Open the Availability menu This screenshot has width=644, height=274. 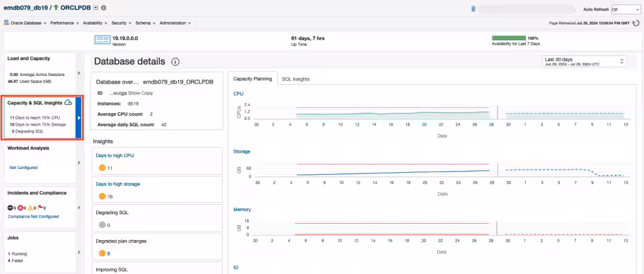(x=95, y=23)
